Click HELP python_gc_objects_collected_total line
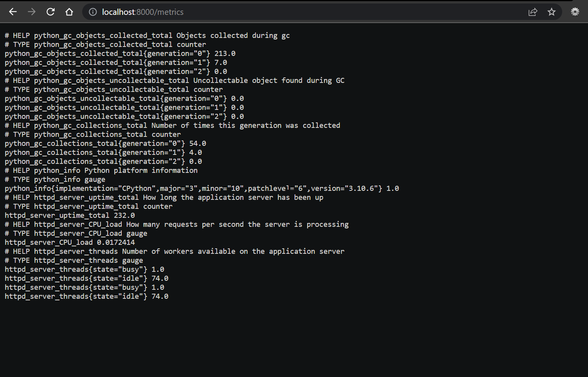Viewport: 588px width, 377px height. 147,36
